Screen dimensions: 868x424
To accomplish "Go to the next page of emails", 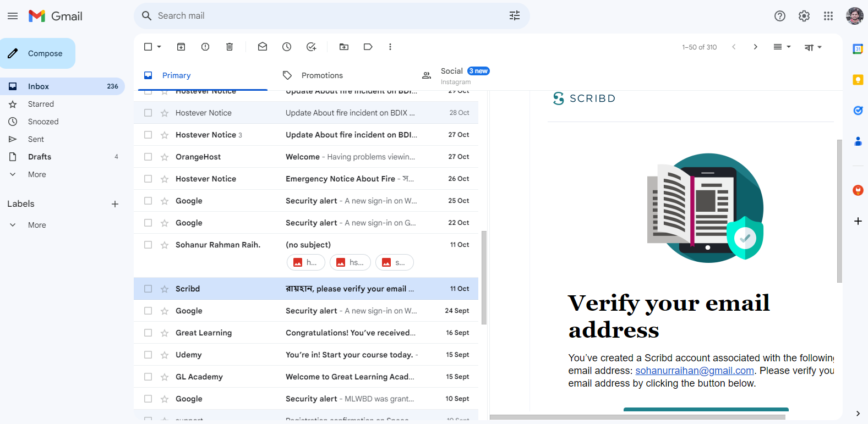I will 756,47.
